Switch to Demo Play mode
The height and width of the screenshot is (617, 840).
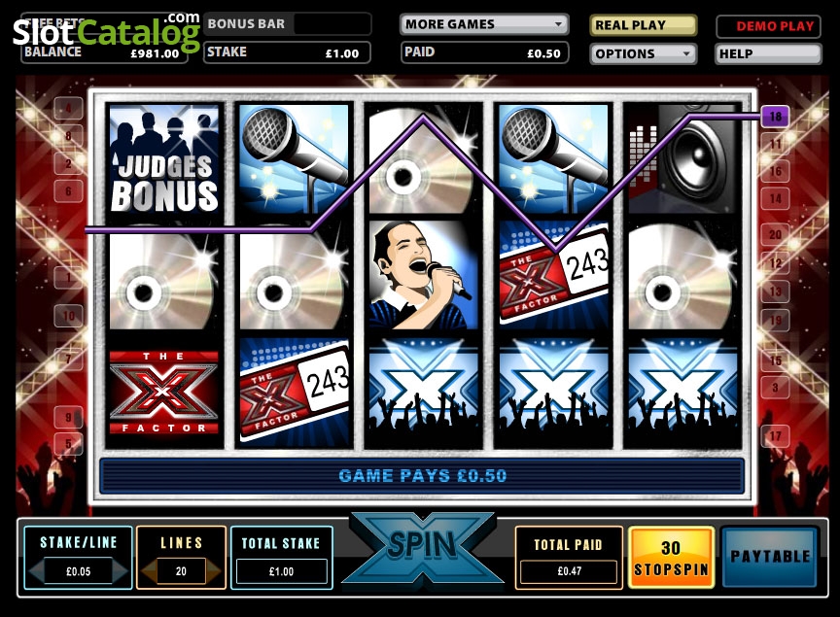coord(768,26)
